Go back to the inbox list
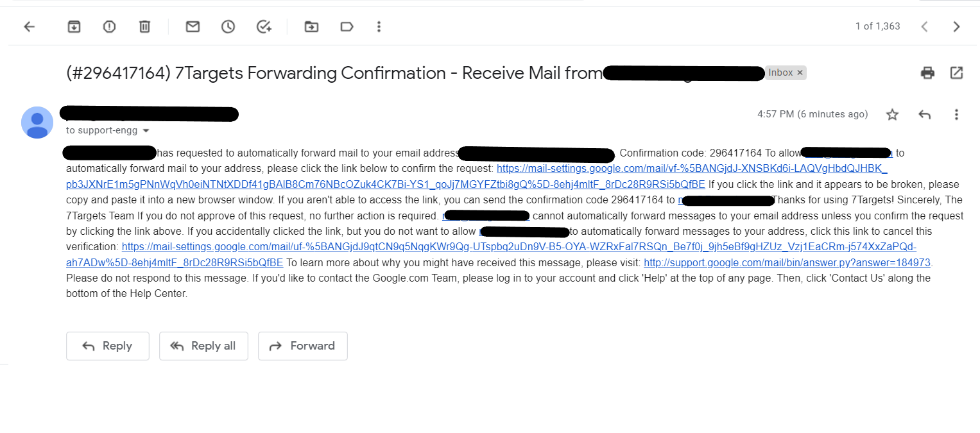 [x=29, y=26]
